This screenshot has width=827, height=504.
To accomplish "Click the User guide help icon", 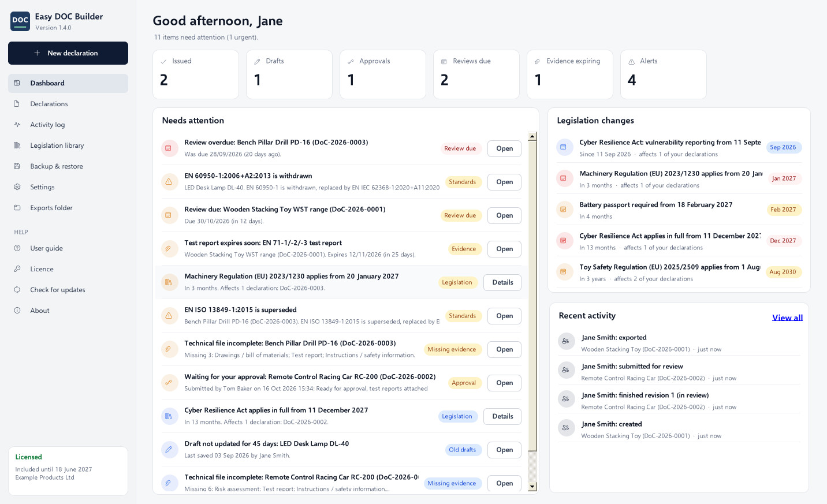I will 17,248.
